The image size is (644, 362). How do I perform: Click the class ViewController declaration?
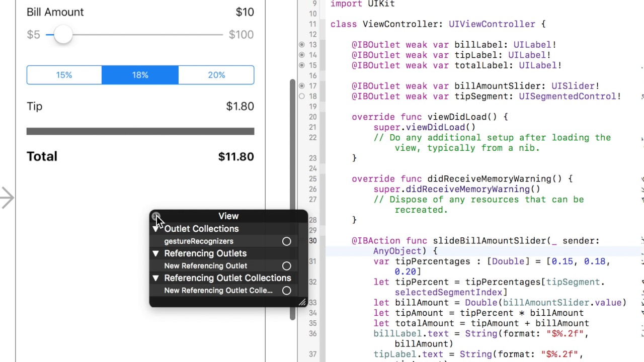(x=438, y=24)
